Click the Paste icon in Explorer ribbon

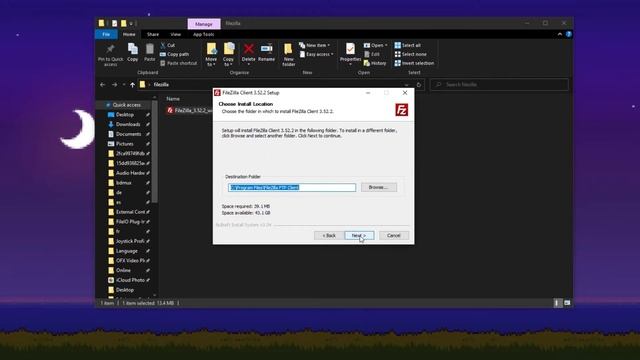[149, 52]
